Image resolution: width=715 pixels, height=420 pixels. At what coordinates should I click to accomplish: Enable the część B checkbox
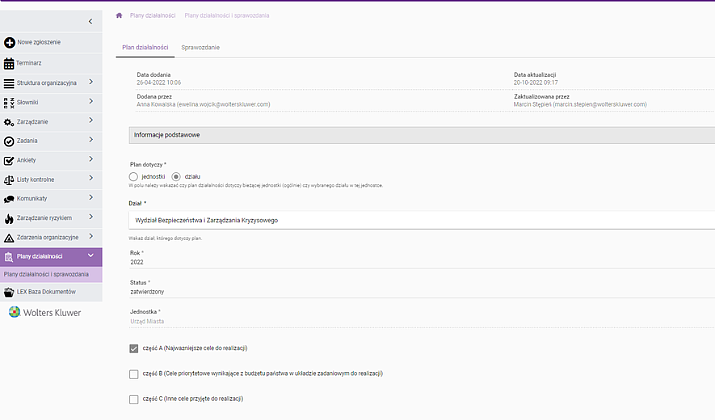(x=134, y=374)
